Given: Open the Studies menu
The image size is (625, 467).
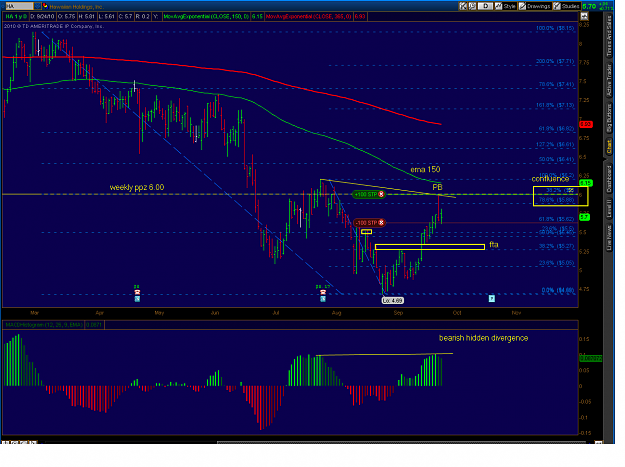Looking at the screenshot, I should pyautogui.click(x=566, y=6).
